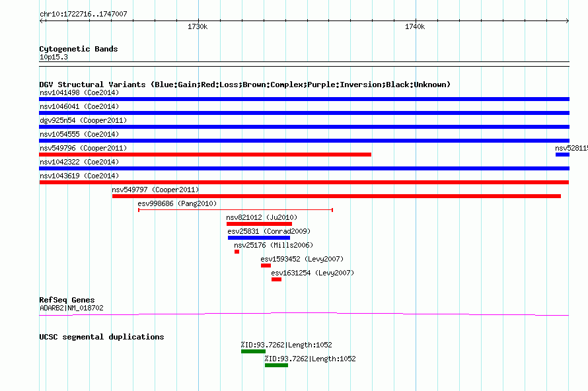The image size is (588, 391).
Task: Click the nsv1042322 (Coe2014) blue bar
Action: [x=304, y=168]
